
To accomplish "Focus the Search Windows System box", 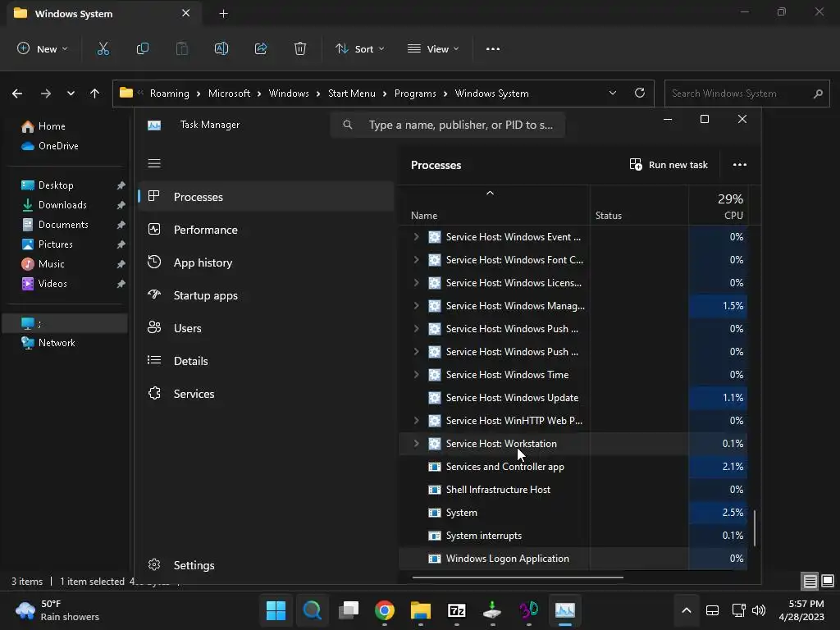I will click(746, 94).
